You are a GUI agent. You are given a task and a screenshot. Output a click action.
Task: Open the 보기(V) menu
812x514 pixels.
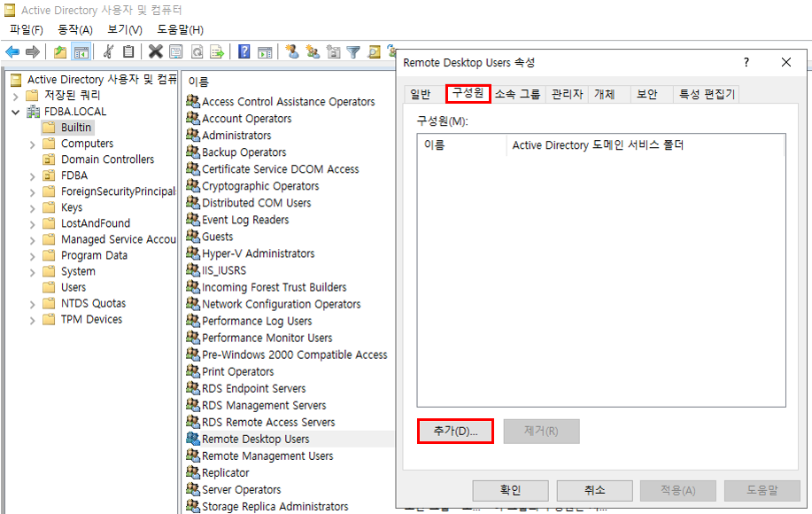pyautogui.click(x=125, y=29)
